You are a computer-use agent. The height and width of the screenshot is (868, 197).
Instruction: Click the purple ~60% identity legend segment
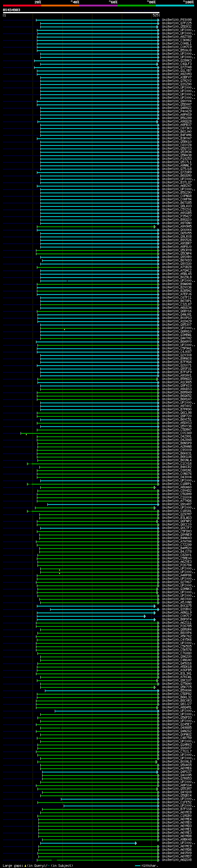99,6
